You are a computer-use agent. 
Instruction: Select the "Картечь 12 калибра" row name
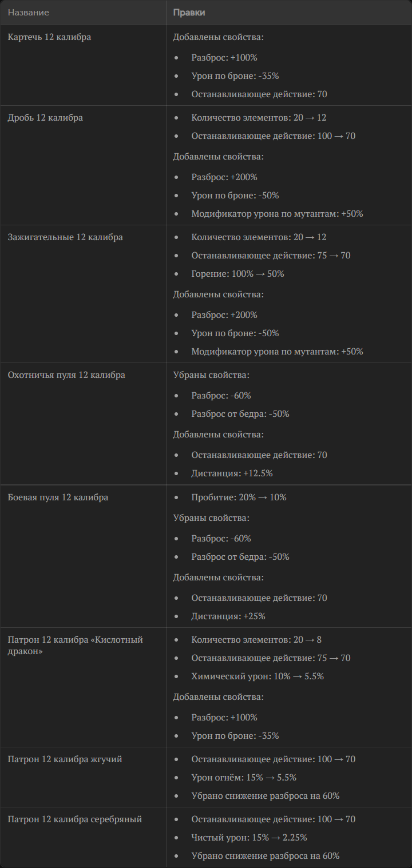[x=49, y=37]
